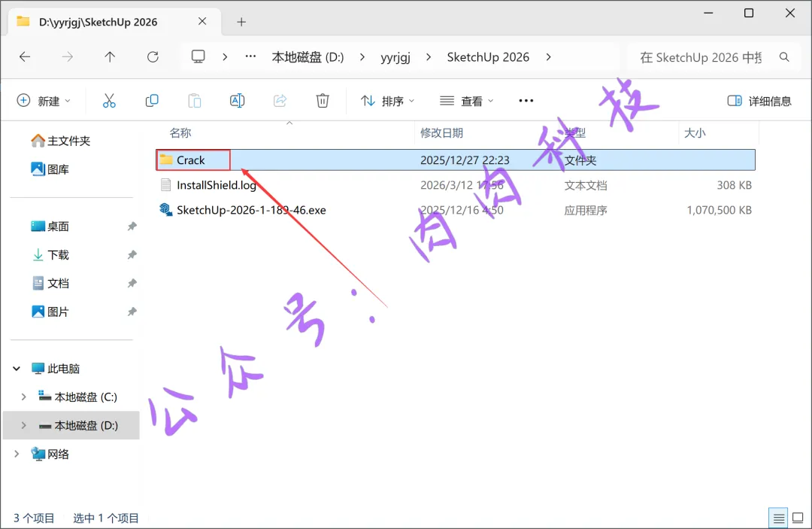This screenshot has height=529, width=812.
Task: Unpin 下载 using its pin icon
Action: (132, 255)
